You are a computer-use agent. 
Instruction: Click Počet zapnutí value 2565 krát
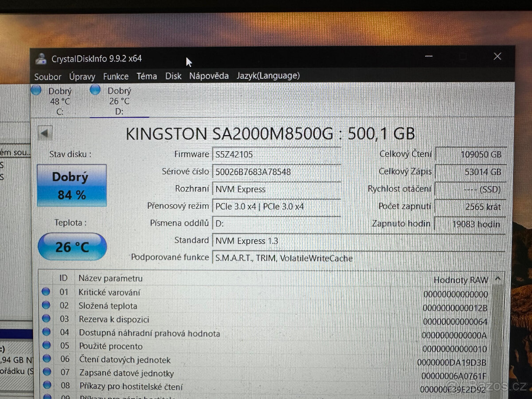pos(470,207)
